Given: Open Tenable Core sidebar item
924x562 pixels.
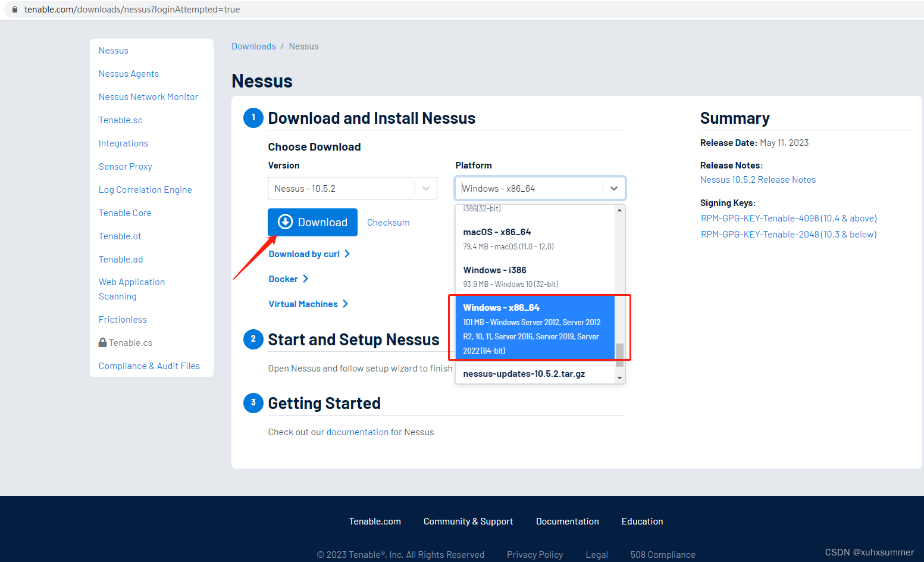Looking at the screenshot, I should tap(125, 213).
